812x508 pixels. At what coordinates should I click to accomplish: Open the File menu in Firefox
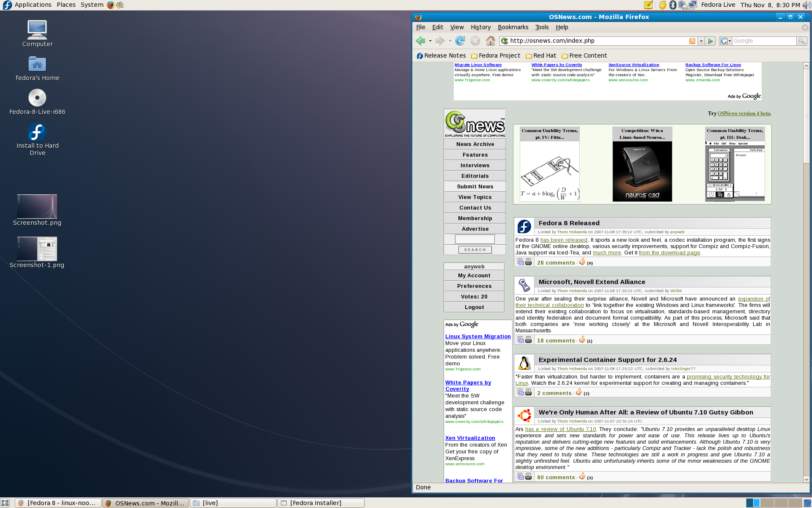[420, 27]
